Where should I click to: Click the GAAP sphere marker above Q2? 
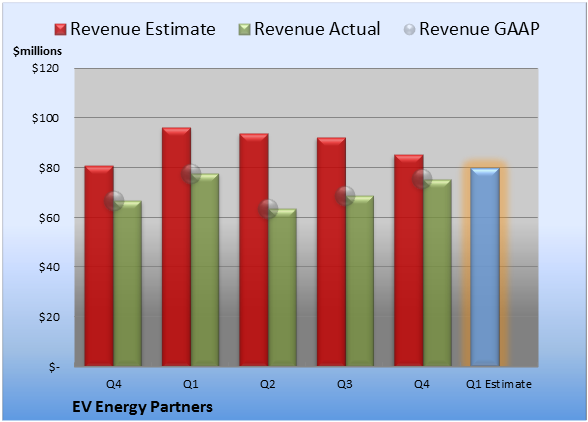(x=268, y=209)
